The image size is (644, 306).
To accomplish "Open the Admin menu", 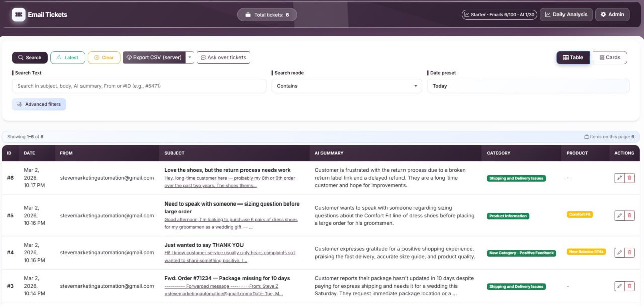I will pos(612,15).
